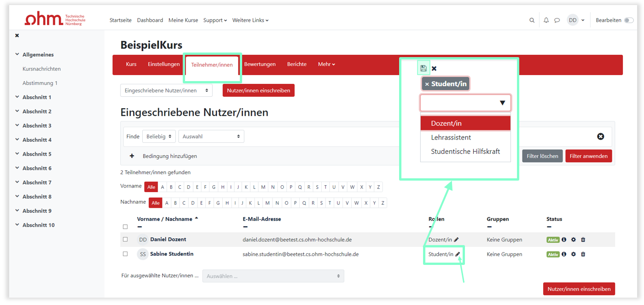Filter first names by letter M

[x=263, y=187]
